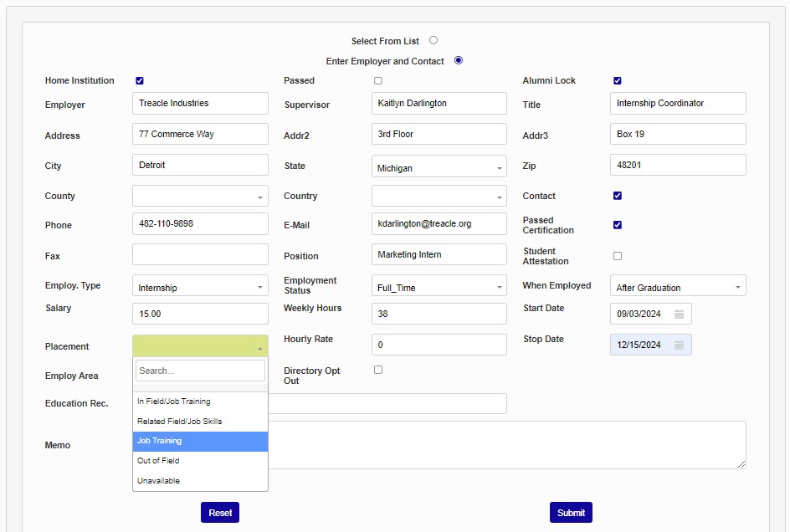This screenshot has height=532, width=790.
Task: Open the When Employed dropdown
Action: (x=678, y=287)
